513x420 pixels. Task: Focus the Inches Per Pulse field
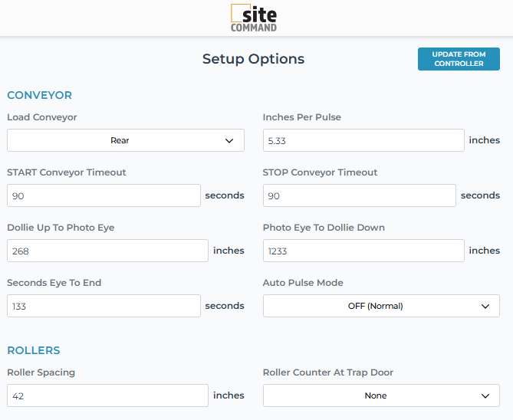[363, 140]
